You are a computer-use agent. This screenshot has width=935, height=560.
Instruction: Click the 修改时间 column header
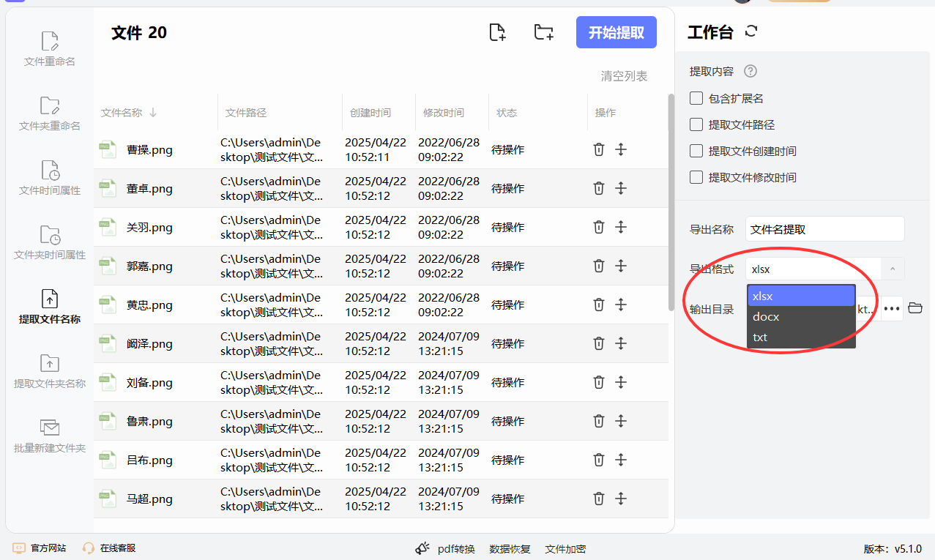click(x=443, y=113)
